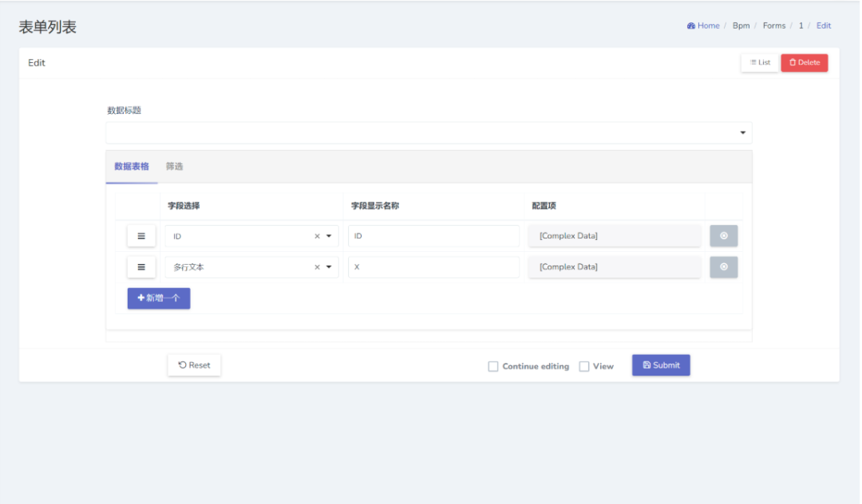
Task: Add a row with 新增一个 button
Action: (x=159, y=298)
